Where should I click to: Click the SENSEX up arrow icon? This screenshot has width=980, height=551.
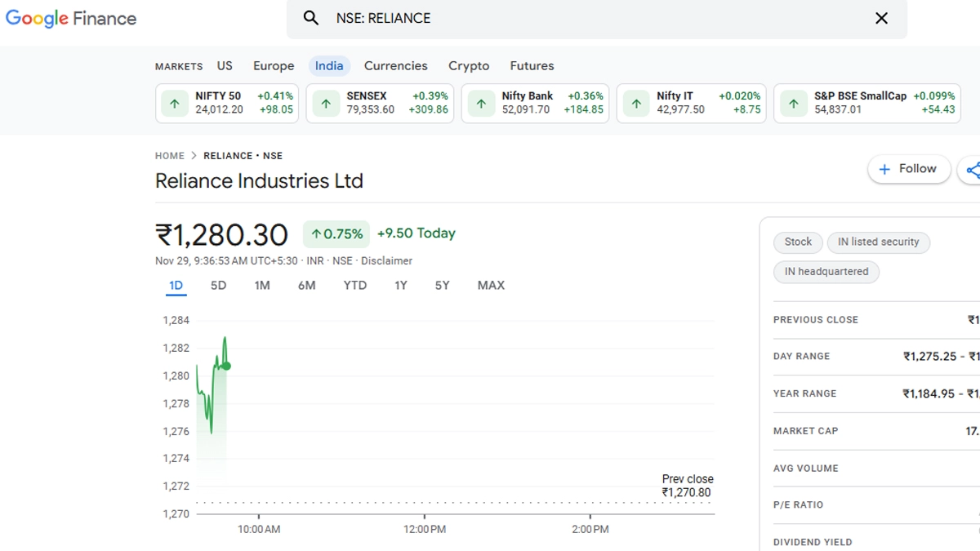pos(326,104)
